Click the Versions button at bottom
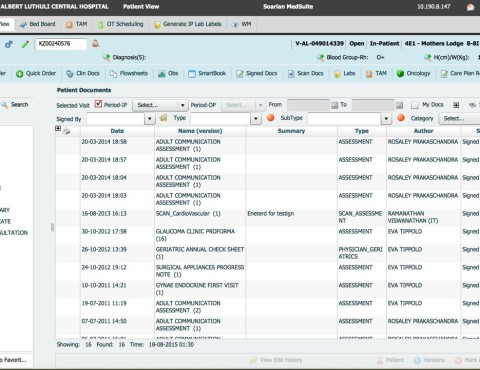 pyautogui.click(x=429, y=360)
